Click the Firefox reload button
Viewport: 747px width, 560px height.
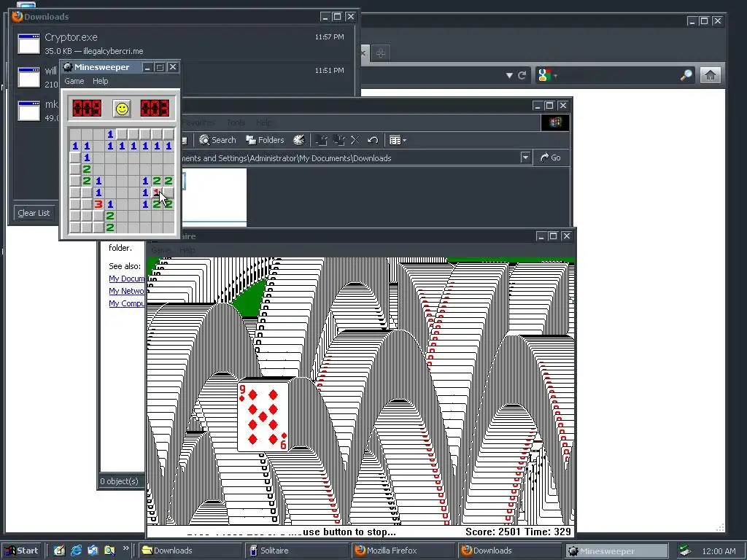(522, 75)
